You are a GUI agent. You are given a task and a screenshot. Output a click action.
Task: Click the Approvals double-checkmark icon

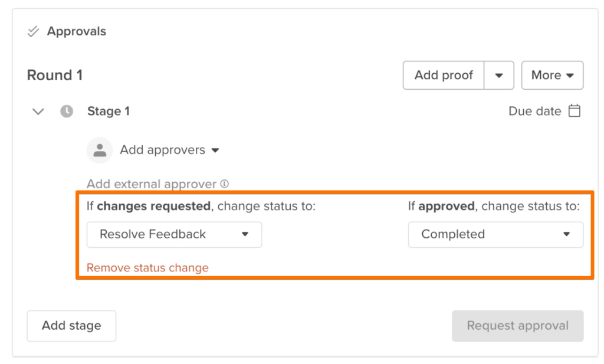pos(32,31)
